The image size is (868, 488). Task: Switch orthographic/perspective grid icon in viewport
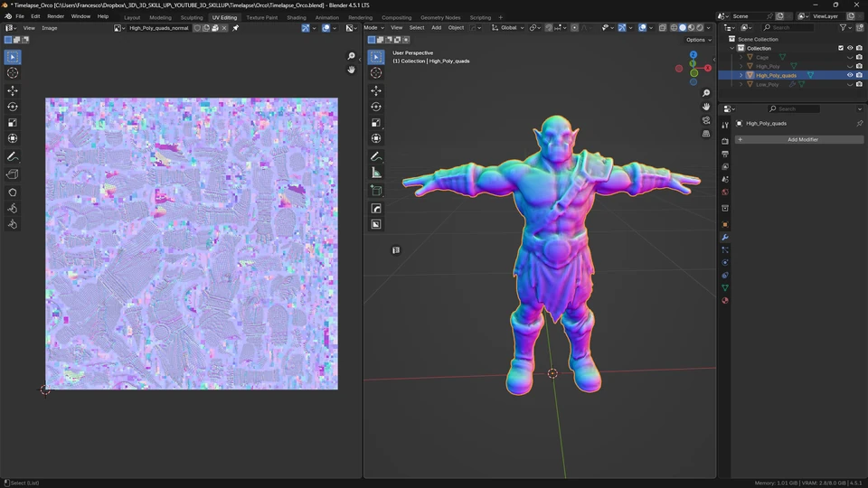click(x=706, y=134)
